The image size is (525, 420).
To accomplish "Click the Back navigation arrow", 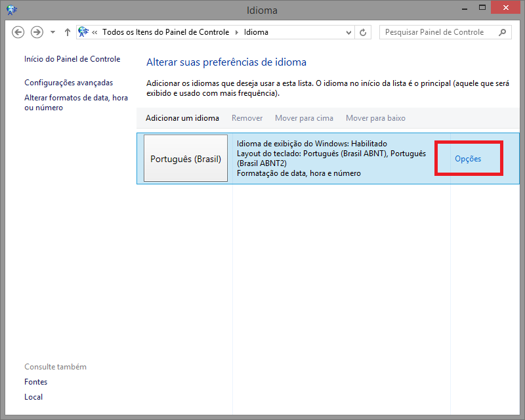I will pyautogui.click(x=18, y=31).
